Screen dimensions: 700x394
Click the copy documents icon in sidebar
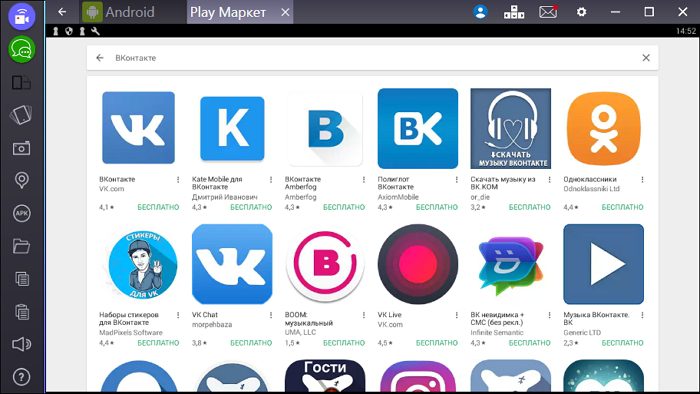tap(21, 279)
